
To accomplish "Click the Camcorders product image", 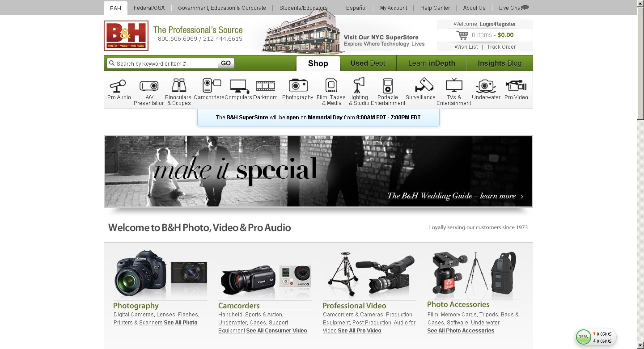I will 265,280.
